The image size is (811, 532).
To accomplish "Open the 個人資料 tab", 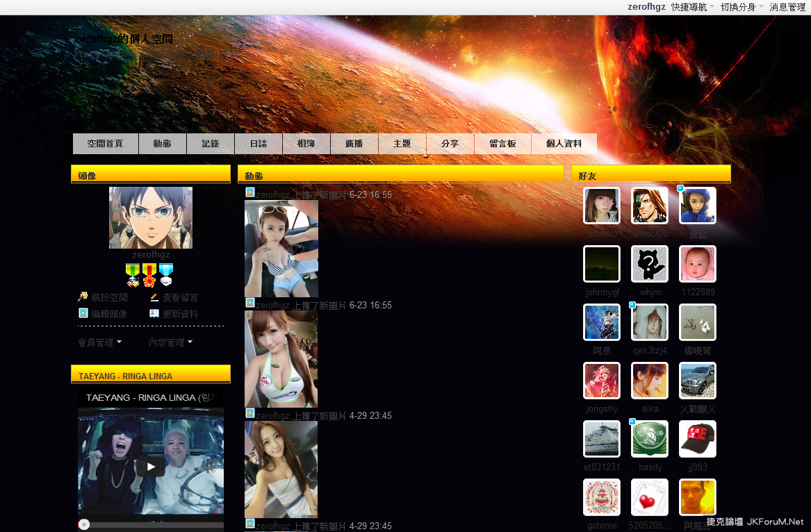I will (564, 144).
